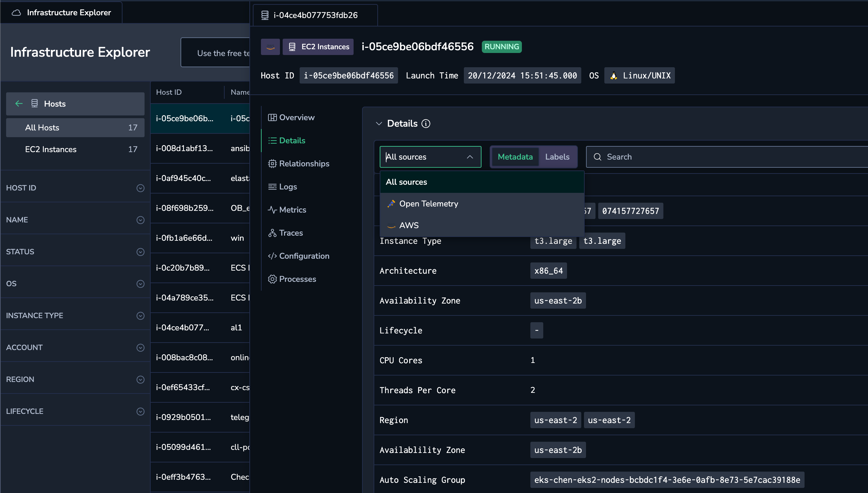Click the Host ID column header
This screenshot has height=493, width=868.
tap(169, 92)
